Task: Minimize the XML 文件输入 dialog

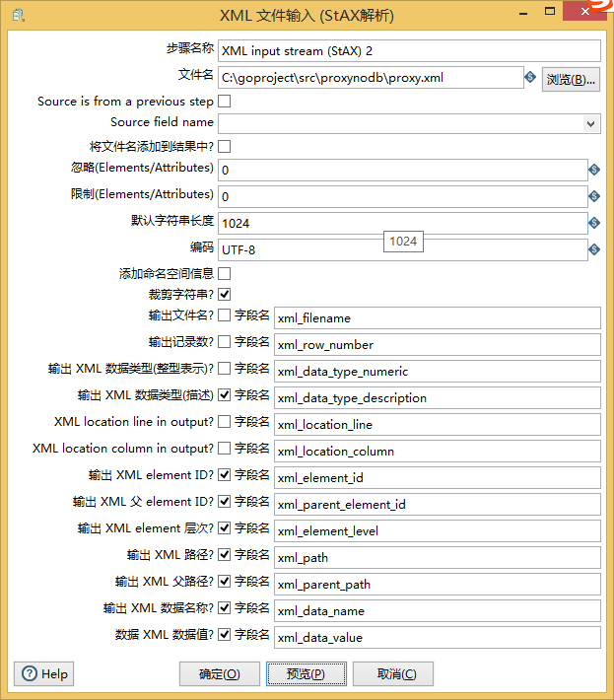Action: (523, 13)
